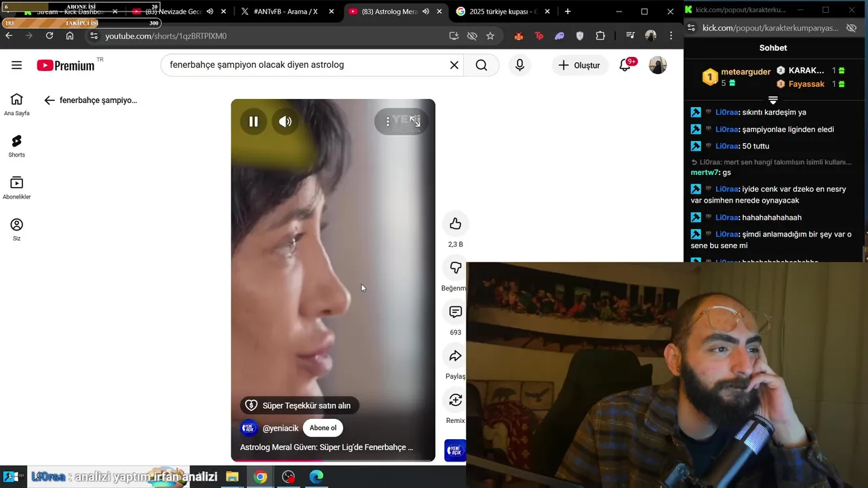Open third-party cookies eye icon
This screenshot has height=488, width=868.
[472, 36]
